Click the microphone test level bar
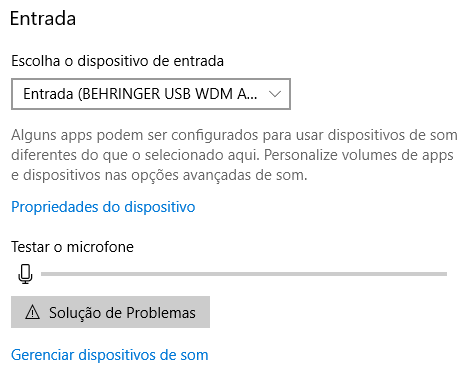The width and height of the screenshot is (464, 374). pos(244,274)
